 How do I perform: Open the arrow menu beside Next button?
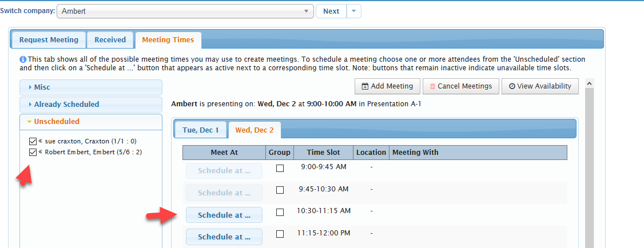point(354,11)
